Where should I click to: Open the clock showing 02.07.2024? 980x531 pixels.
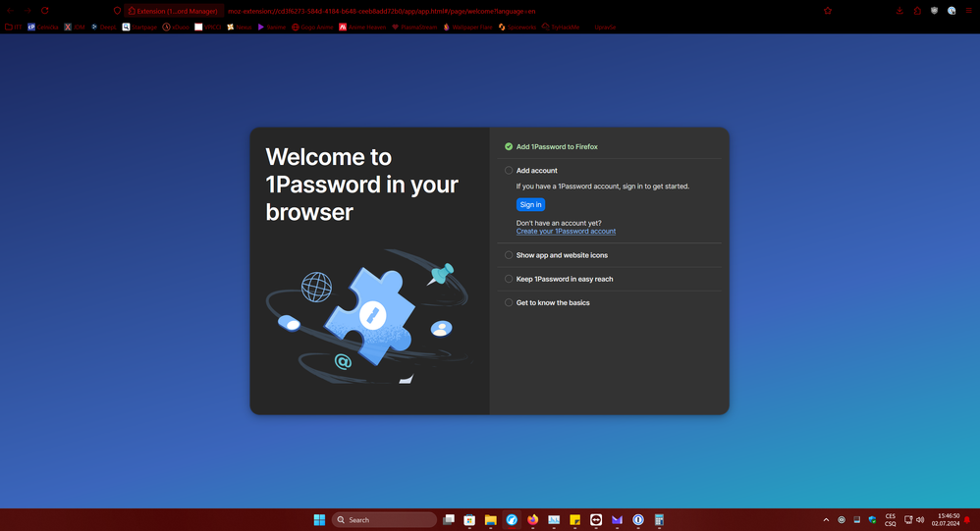(945, 520)
